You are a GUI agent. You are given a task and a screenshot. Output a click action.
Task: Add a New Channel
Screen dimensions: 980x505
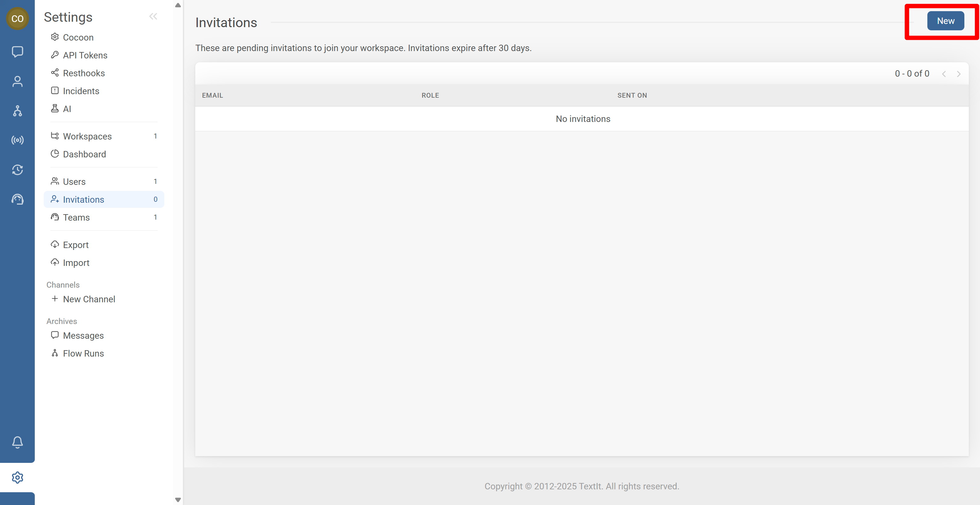(x=89, y=299)
